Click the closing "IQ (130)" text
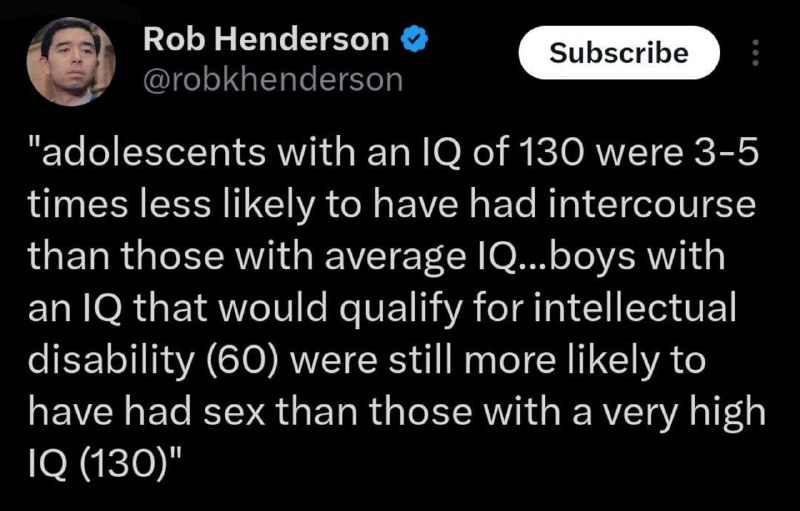Screen dimensions: 800x511 click(105, 465)
